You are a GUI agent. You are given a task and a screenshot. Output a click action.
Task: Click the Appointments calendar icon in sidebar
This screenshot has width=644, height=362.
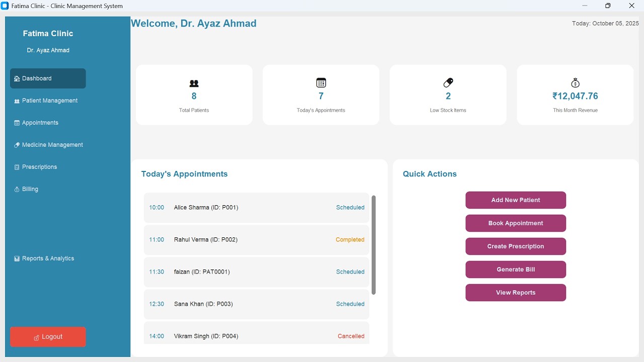(17, 123)
